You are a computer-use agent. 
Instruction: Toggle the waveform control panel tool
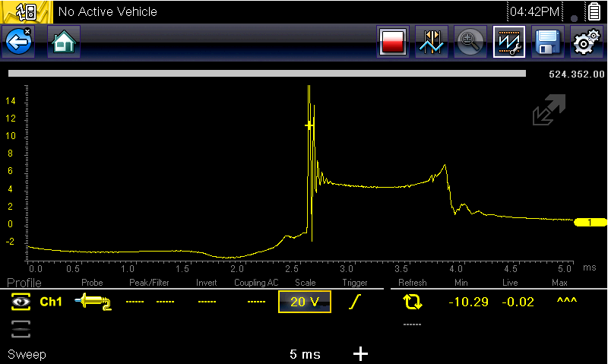click(508, 42)
